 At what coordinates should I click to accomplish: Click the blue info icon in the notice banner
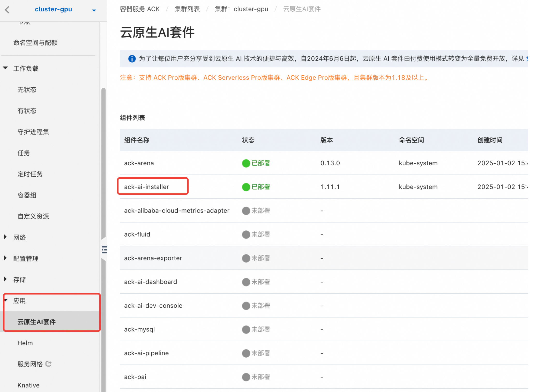pyautogui.click(x=132, y=59)
